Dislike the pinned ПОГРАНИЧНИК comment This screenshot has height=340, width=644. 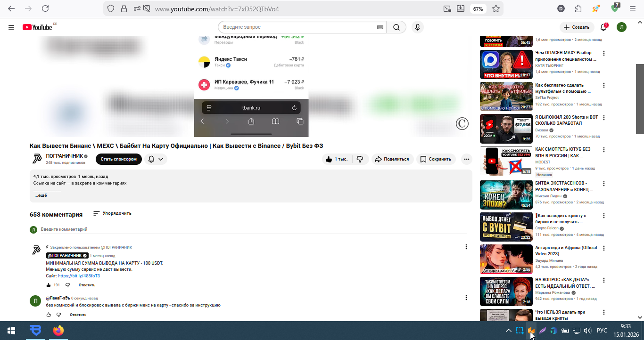pos(67,285)
